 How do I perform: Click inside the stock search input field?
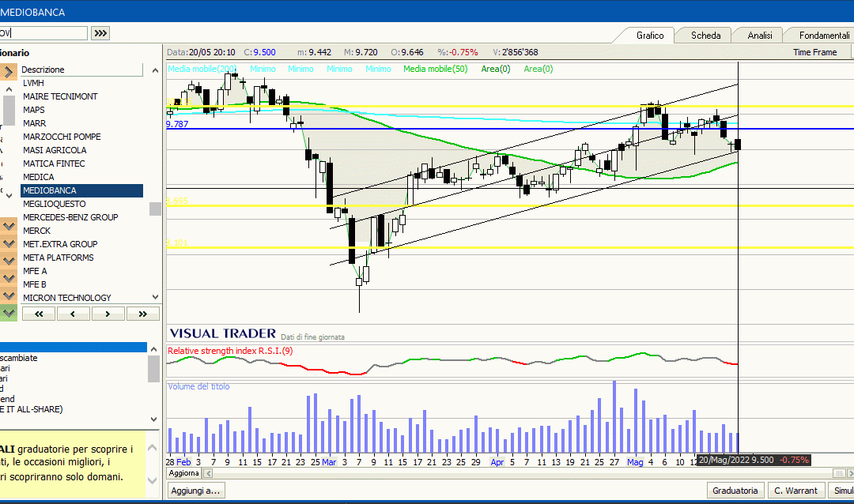pyautogui.click(x=43, y=33)
